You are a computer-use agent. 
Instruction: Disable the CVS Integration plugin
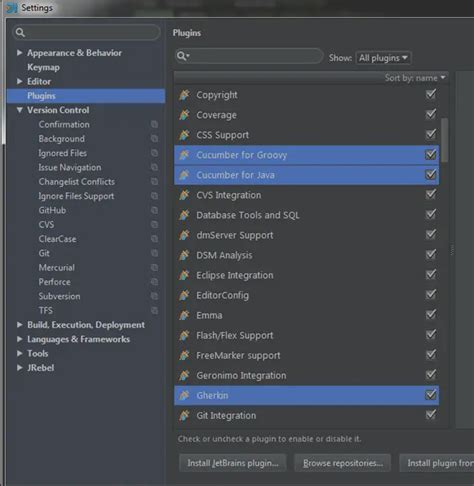431,194
